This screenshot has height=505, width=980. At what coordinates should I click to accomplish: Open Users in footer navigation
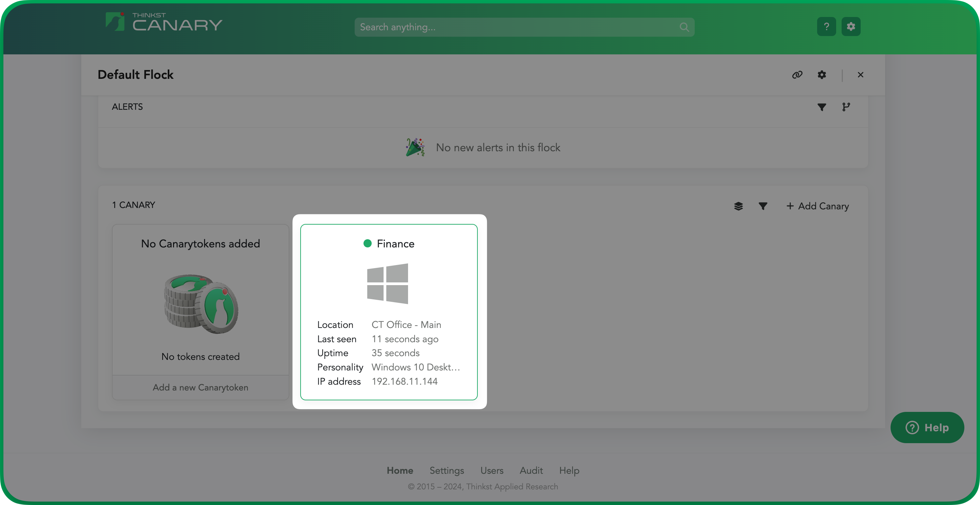491,471
